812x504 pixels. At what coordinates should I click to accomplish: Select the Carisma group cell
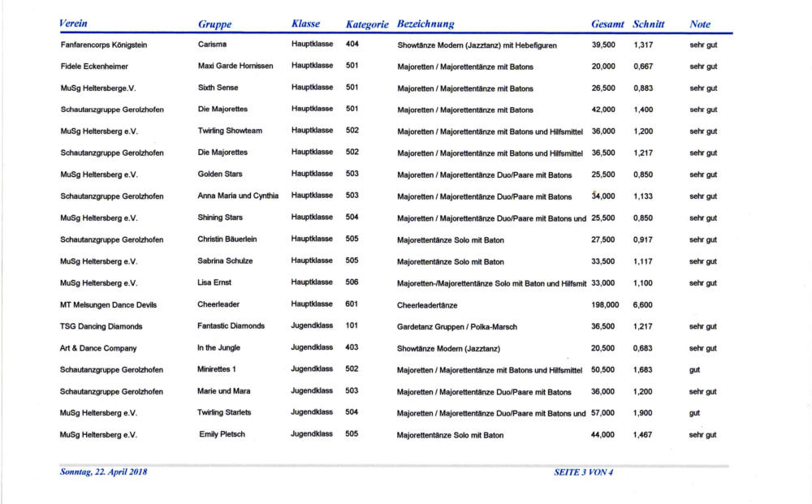point(212,44)
